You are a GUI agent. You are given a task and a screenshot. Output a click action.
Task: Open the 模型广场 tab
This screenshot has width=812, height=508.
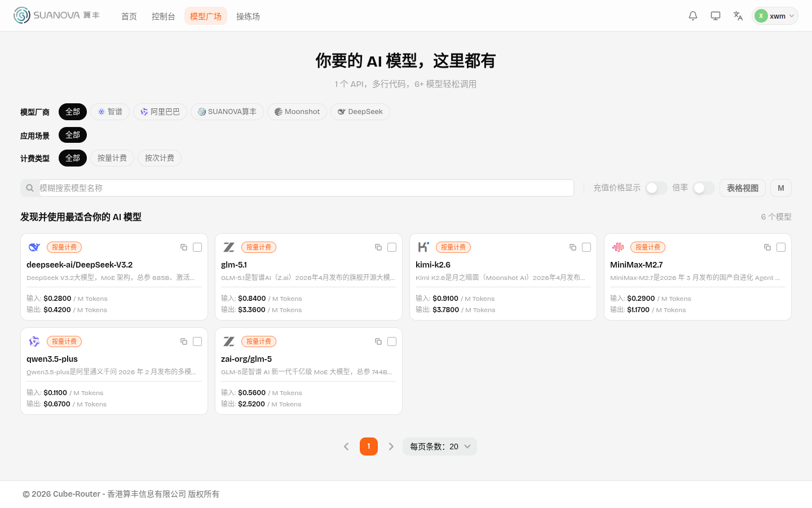coord(206,16)
